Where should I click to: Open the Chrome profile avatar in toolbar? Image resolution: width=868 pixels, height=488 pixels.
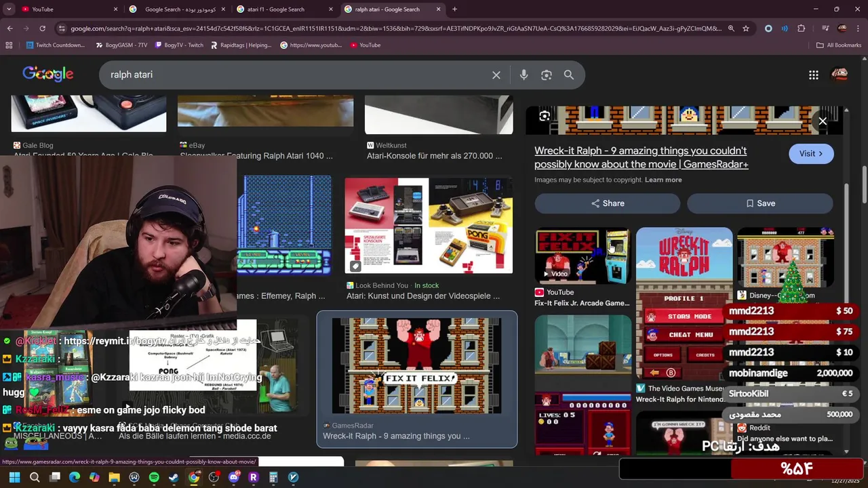pyautogui.click(x=842, y=28)
